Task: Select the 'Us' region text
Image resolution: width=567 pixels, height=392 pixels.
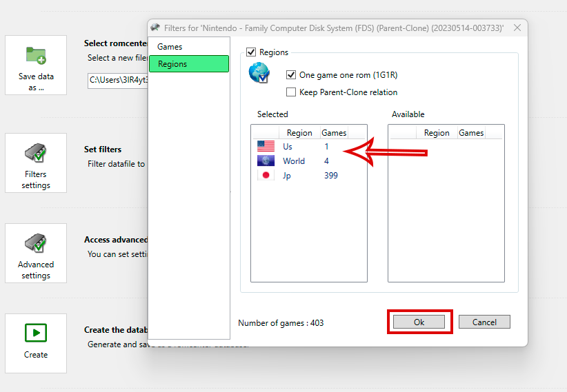Action: tap(288, 146)
